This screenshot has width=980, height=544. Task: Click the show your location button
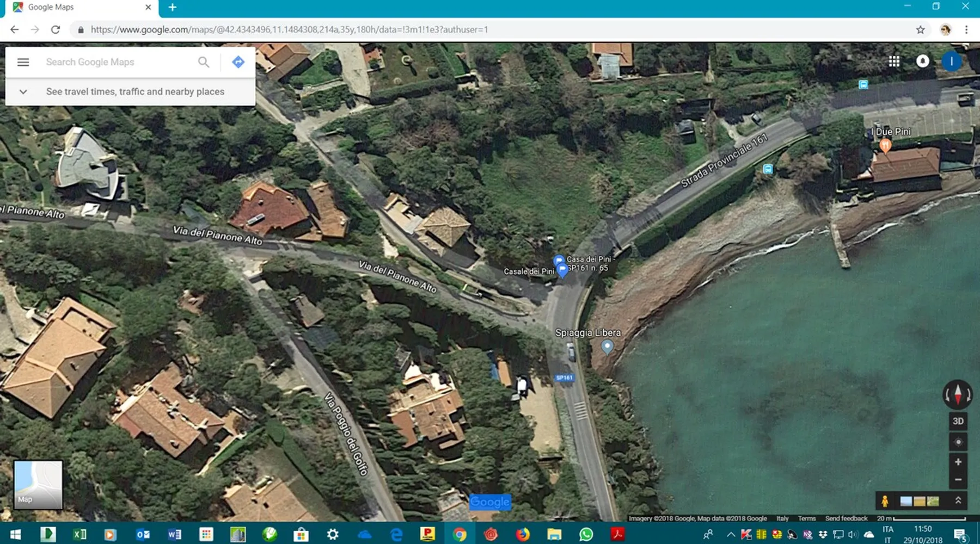coord(958,442)
